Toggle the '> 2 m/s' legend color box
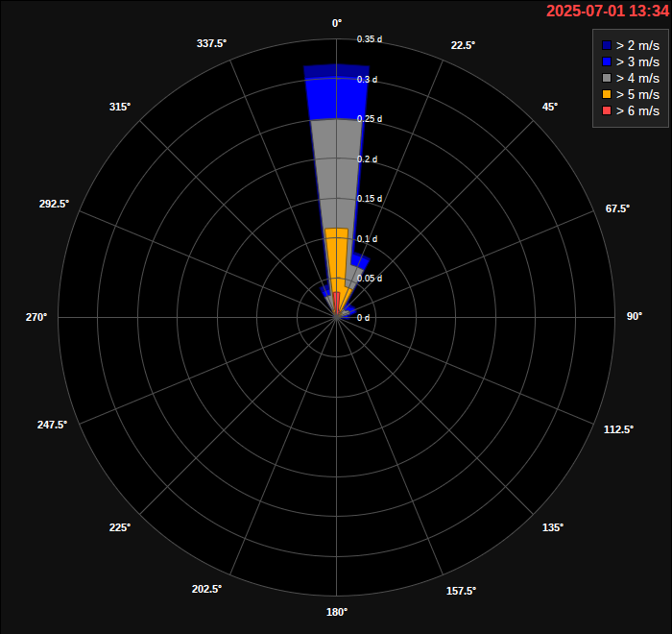The height and width of the screenshot is (634, 672). 607,45
